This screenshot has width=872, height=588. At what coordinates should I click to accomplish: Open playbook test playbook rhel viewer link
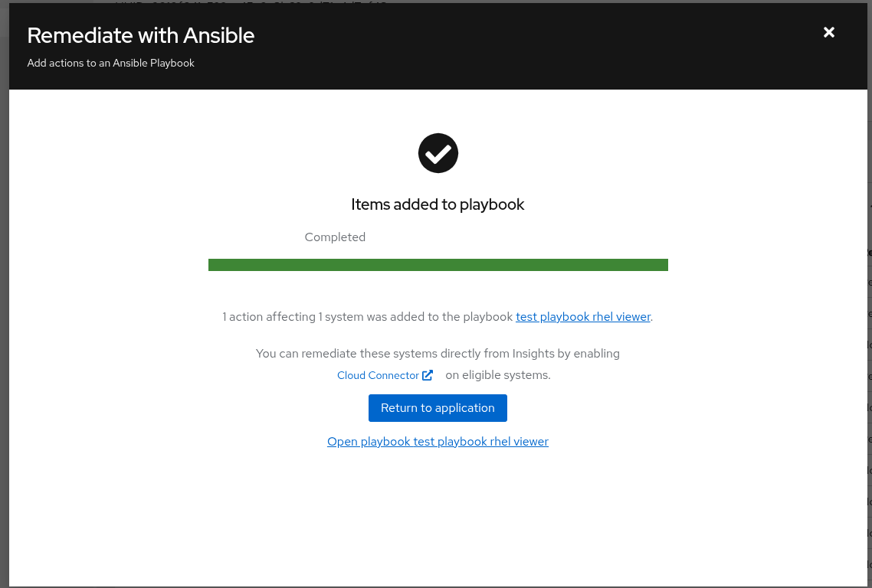[438, 441]
